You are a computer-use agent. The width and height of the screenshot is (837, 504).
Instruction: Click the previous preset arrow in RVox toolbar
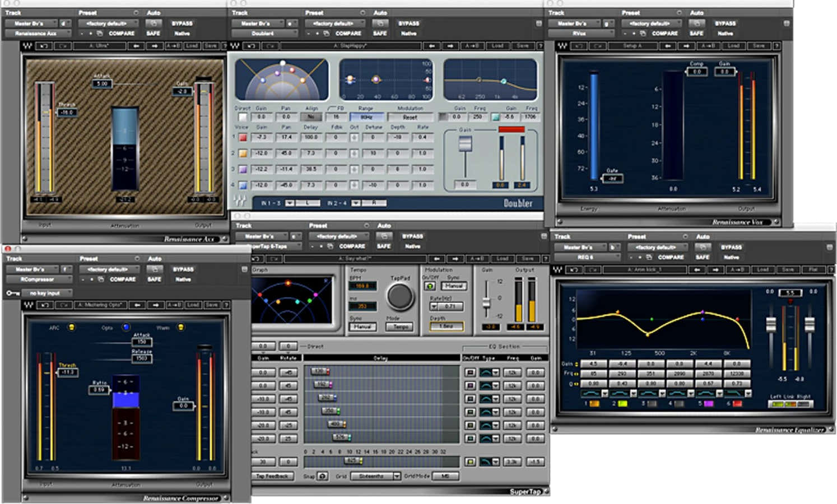pyautogui.click(x=667, y=46)
